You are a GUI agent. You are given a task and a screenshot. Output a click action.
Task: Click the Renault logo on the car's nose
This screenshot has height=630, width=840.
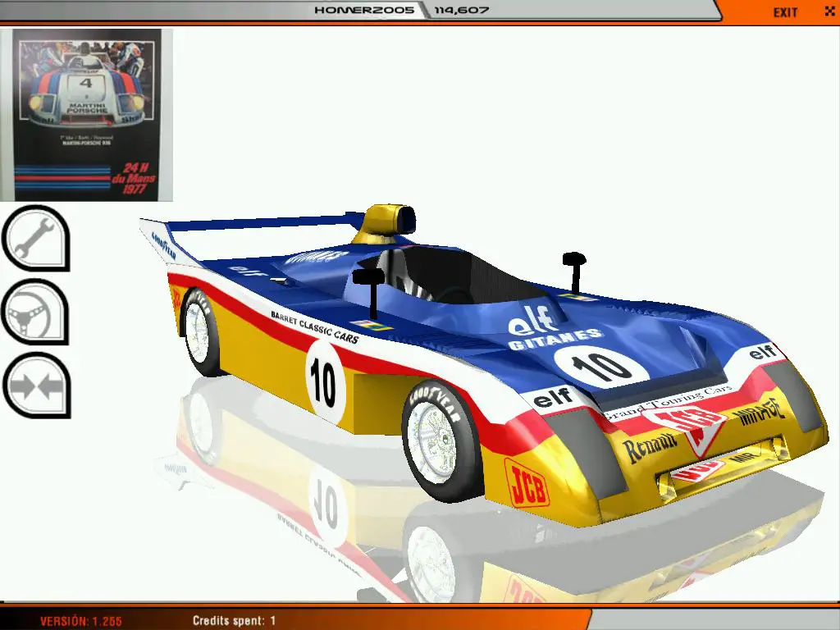point(649,449)
